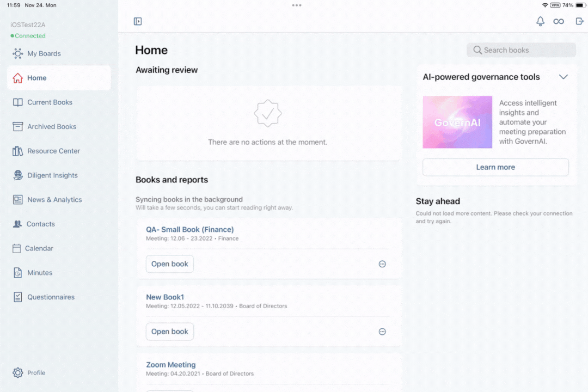Collapse AI-powered governance tools section
This screenshot has height=392, width=588.
pyautogui.click(x=563, y=77)
